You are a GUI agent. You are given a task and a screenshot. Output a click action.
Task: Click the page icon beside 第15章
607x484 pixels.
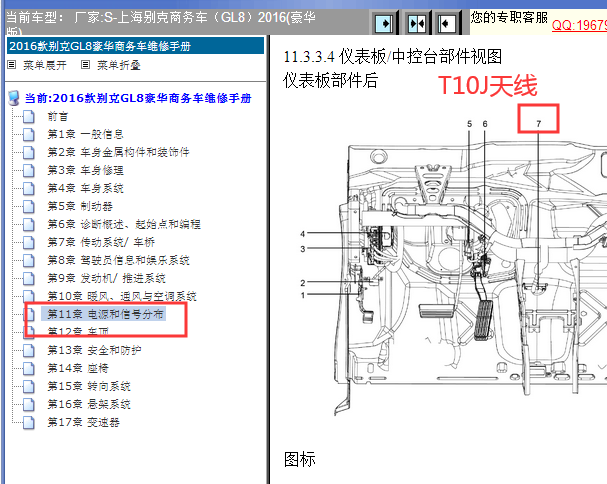point(29,386)
